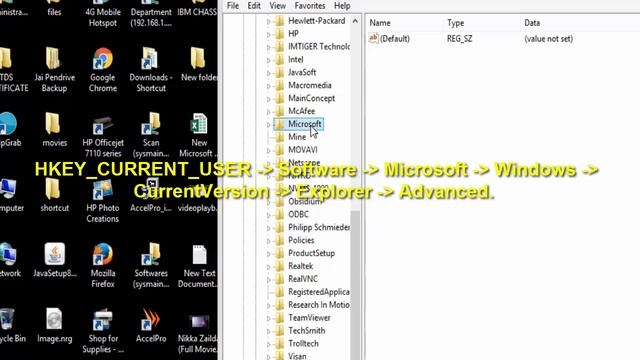
Task: Expand the Intel registry key
Action: click(x=269, y=60)
